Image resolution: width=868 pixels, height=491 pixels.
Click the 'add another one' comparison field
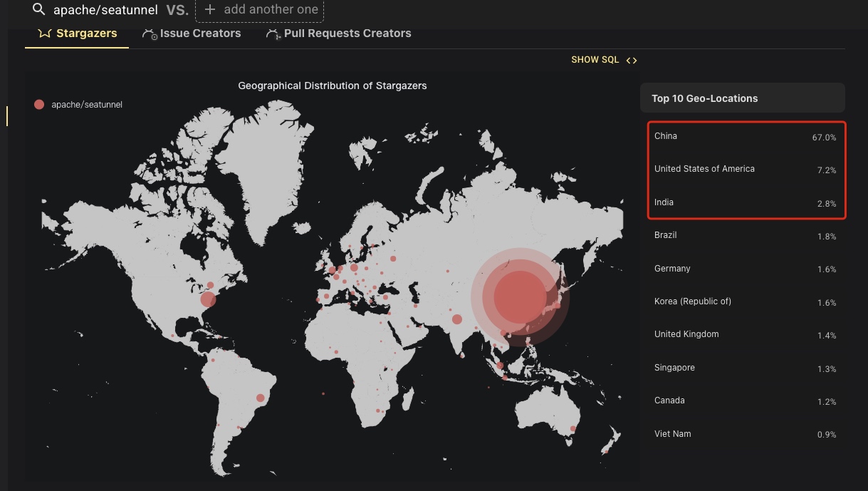tap(271, 10)
